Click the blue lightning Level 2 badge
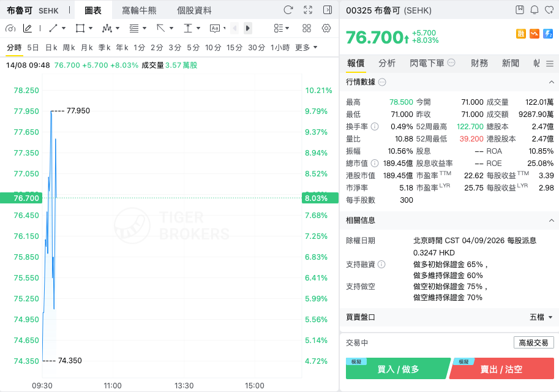559x392 pixels. tap(548, 34)
